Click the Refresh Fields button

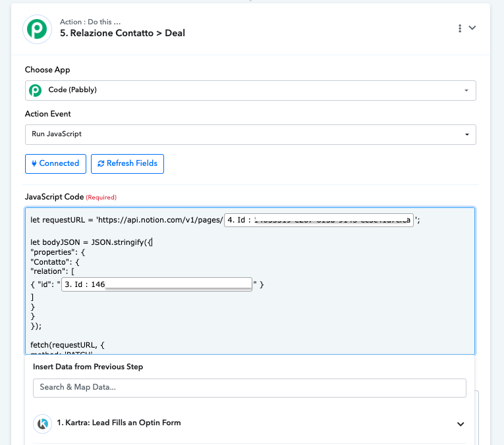(127, 164)
